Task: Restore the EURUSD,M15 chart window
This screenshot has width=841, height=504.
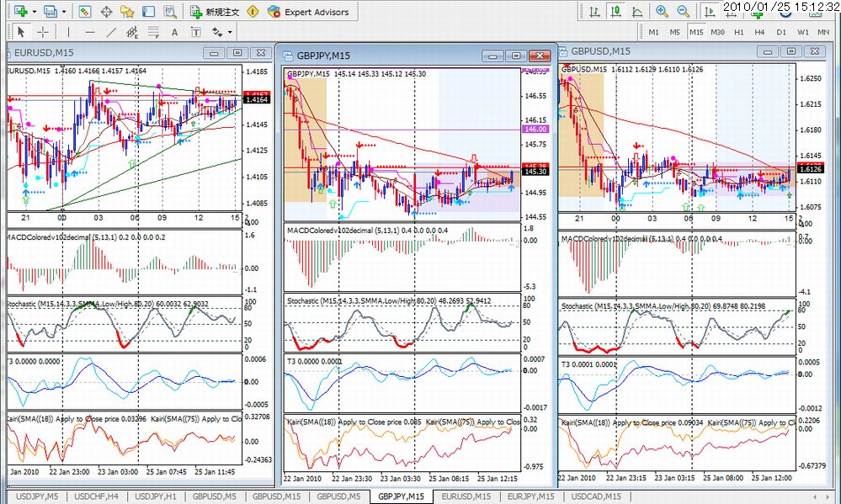Action: 237,52
